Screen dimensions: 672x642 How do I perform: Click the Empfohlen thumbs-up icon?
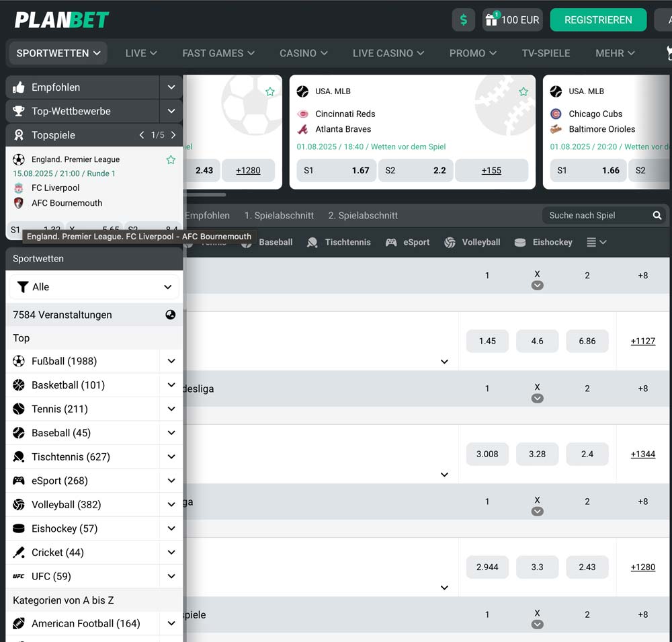coord(18,87)
